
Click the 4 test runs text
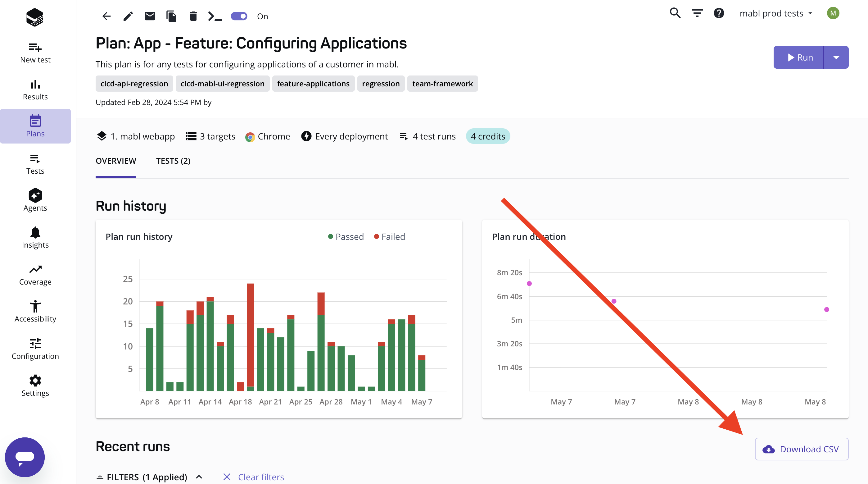coord(434,136)
